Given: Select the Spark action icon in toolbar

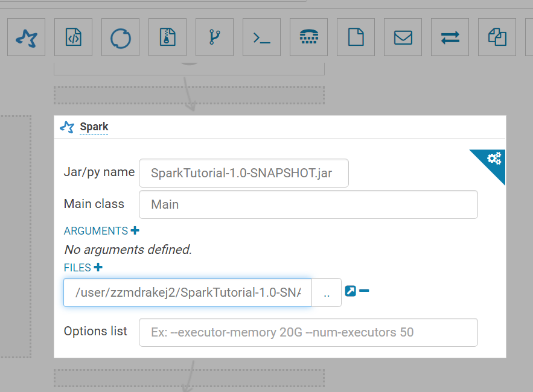Looking at the screenshot, I should 26,37.
